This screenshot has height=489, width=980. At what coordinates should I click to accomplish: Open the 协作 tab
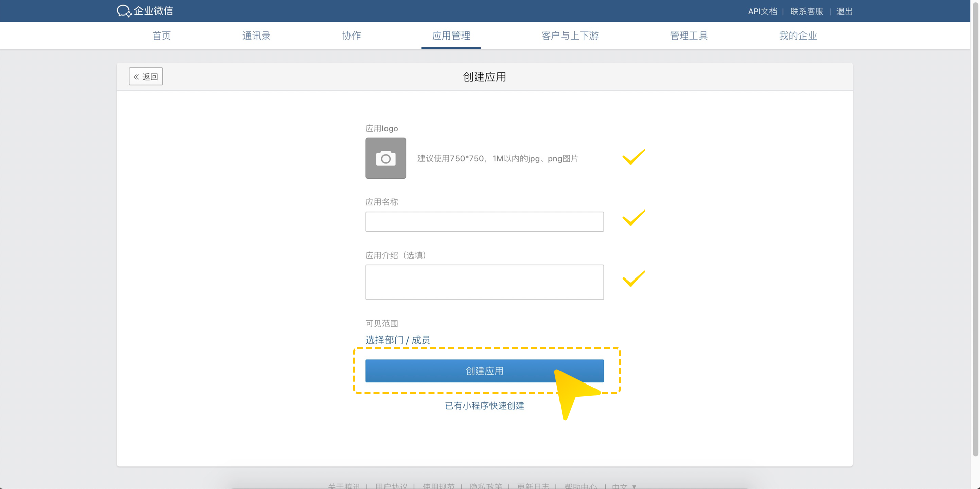click(x=351, y=36)
